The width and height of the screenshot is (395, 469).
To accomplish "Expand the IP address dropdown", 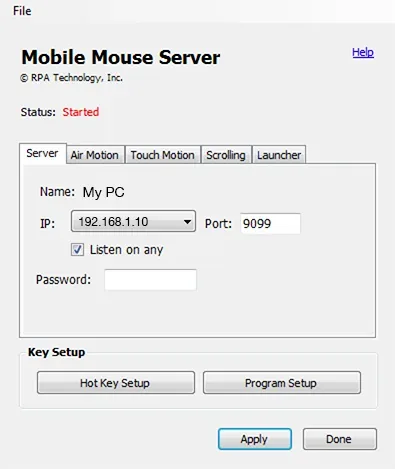I will tap(133, 221).
